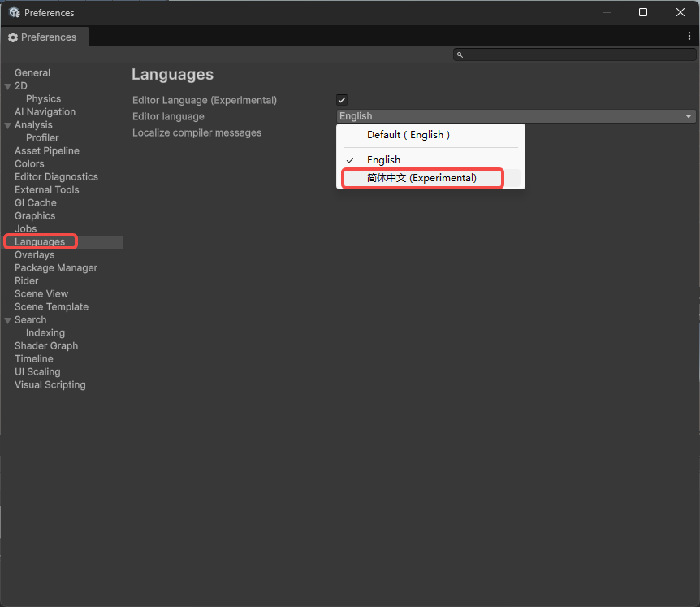Screen dimensions: 700x607
Task: Collapse the Analysis section triangle
Action: (x=7, y=125)
